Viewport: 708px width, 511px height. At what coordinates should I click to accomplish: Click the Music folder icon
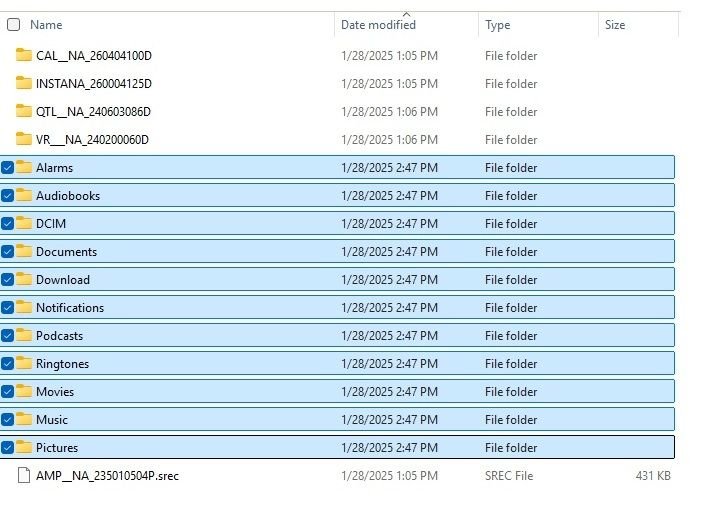[24, 420]
